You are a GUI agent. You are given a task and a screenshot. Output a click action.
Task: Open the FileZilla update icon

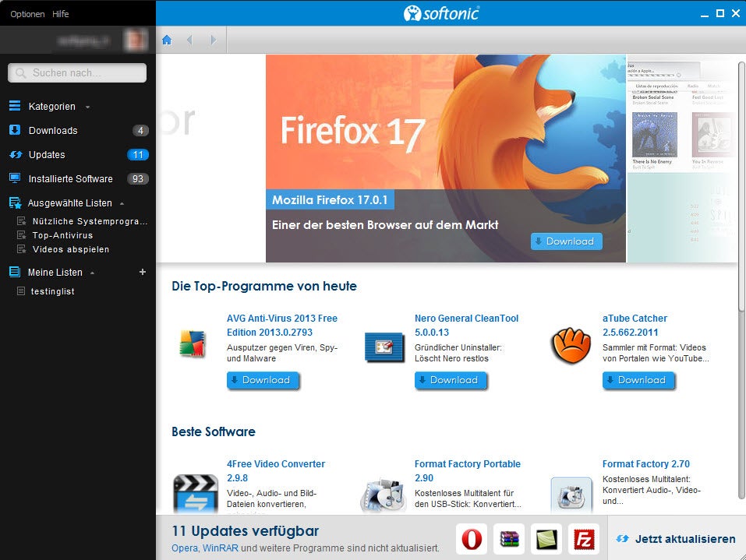click(583, 538)
